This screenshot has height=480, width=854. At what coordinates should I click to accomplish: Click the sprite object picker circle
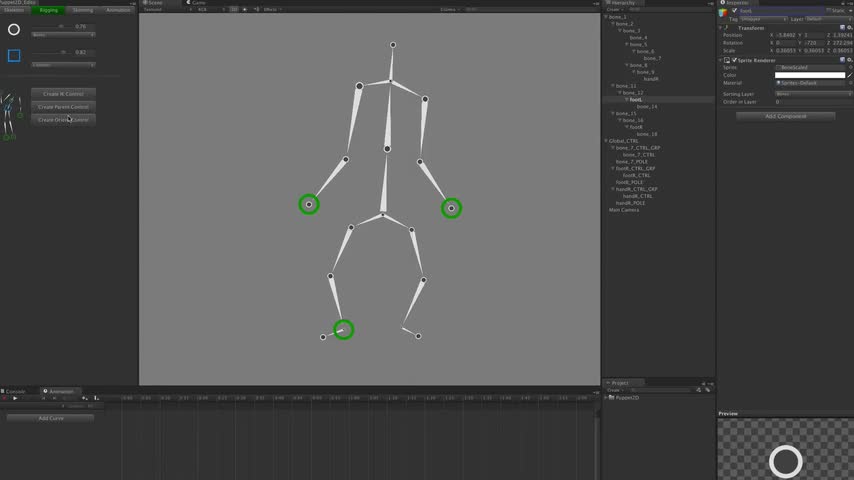pos(850,68)
